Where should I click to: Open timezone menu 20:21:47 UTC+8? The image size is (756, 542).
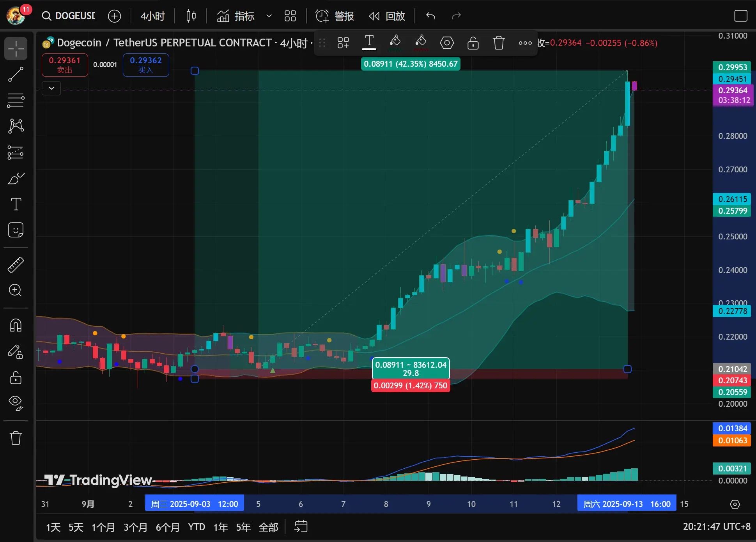click(x=716, y=526)
